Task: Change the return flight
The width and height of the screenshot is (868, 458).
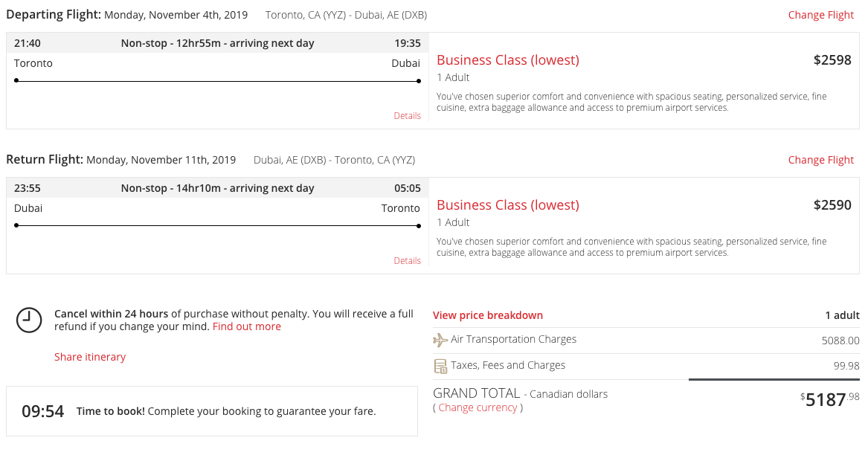Action: click(x=820, y=160)
